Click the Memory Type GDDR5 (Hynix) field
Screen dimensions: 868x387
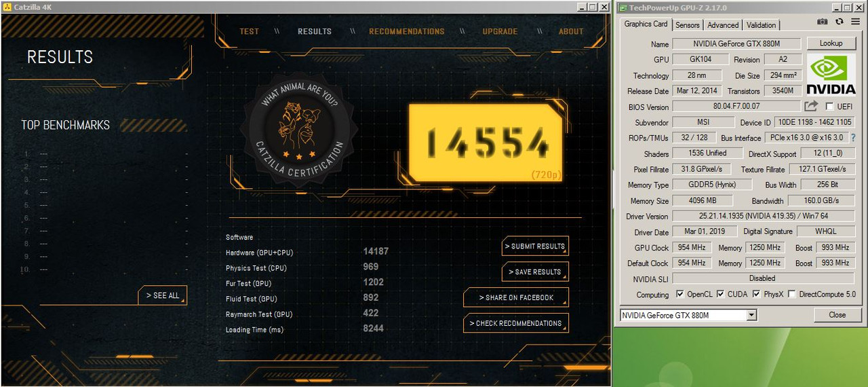coord(713,185)
